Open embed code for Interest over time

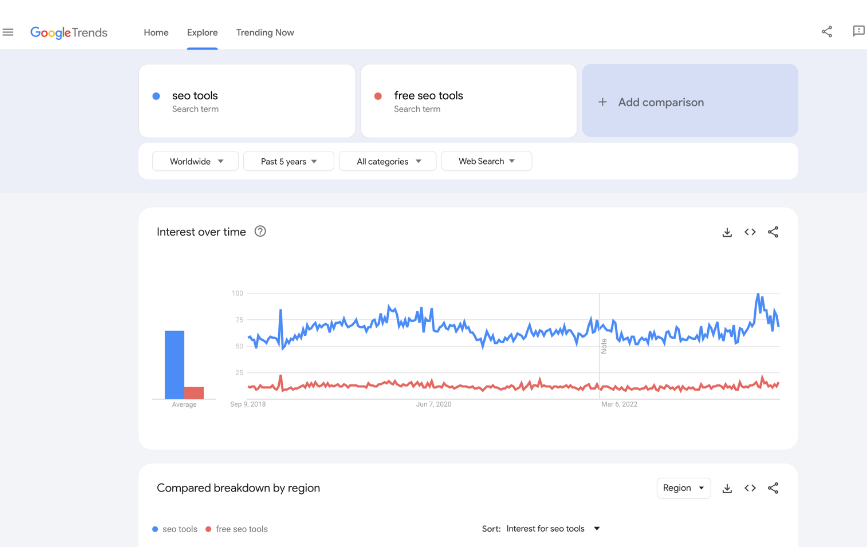(x=750, y=232)
